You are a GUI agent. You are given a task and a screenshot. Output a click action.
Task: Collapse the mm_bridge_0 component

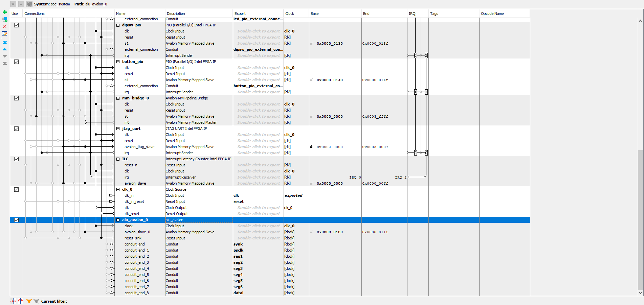click(118, 98)
